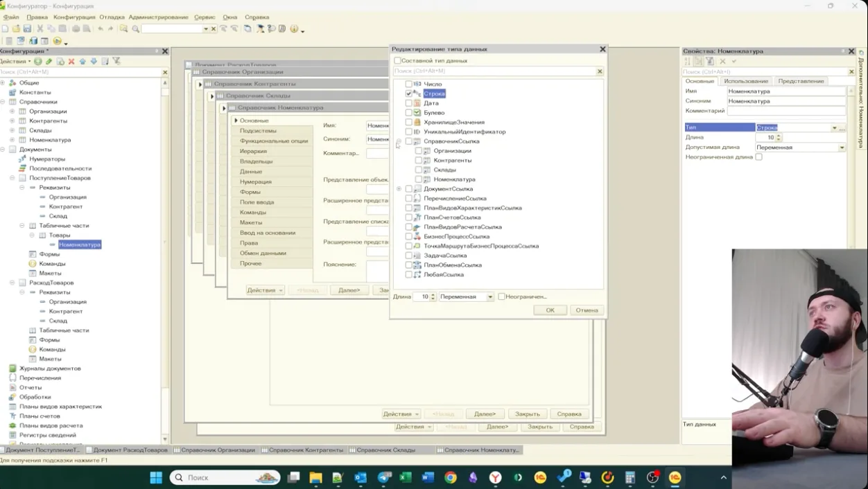This screenshot has width=868, height=489.
Task: Open the Отладка menu
Action: tap(112, 17)
